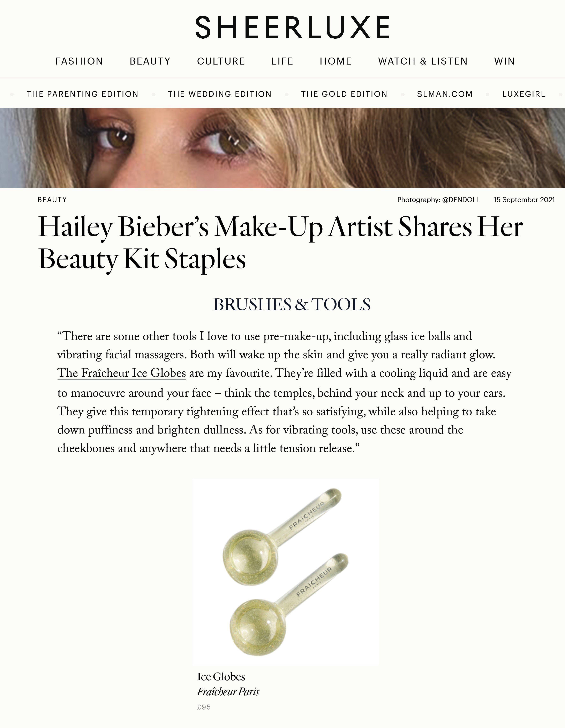Viewport: 565px width, 728px height.
Task: Click the SHEERLUXE logo
Action: point(292,27)
